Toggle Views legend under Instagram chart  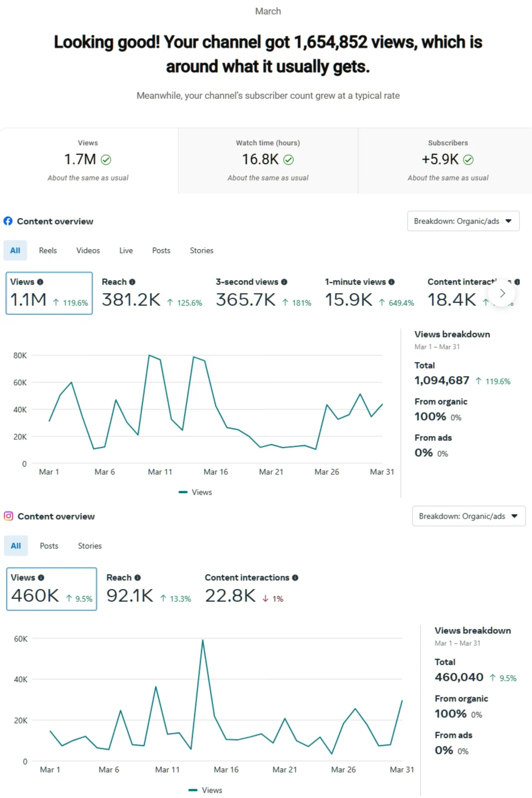pos(205,790)
